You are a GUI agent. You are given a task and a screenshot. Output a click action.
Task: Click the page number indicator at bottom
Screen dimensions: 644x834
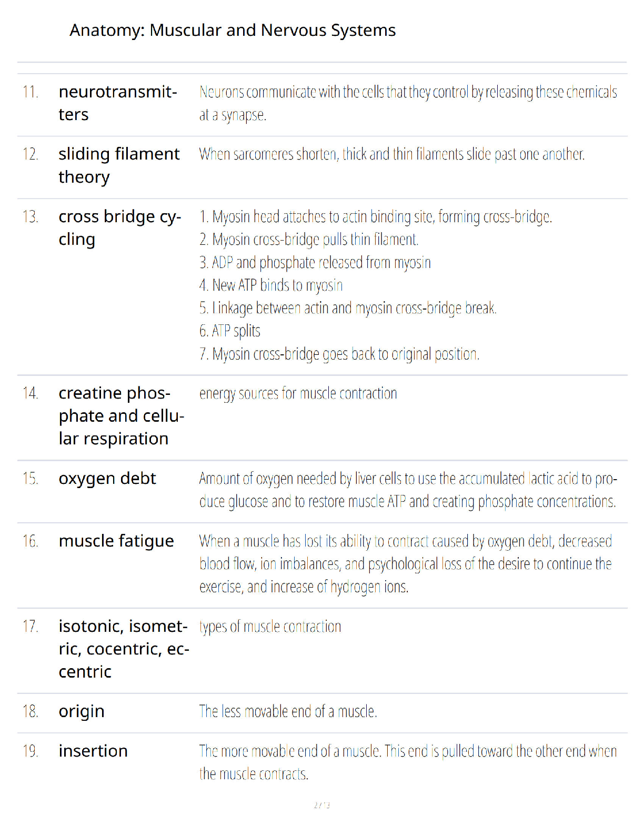(322, 805)
